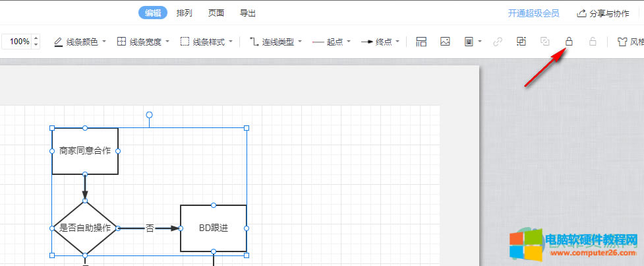Image resolution: width=644 pixels, height=266 pixels.
Task: Click the 风格 style shirt icon
Action: pyautogui.click(x=622, y=42)
